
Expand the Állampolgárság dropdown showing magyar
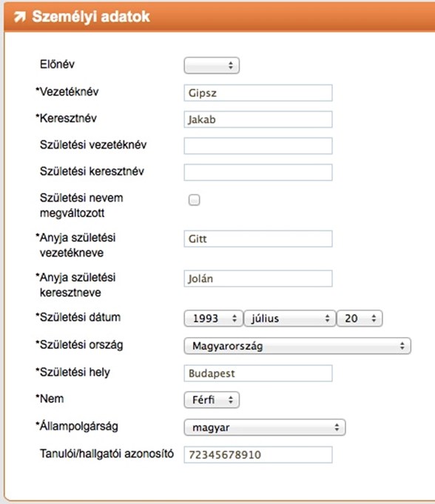tap(265, 427)
